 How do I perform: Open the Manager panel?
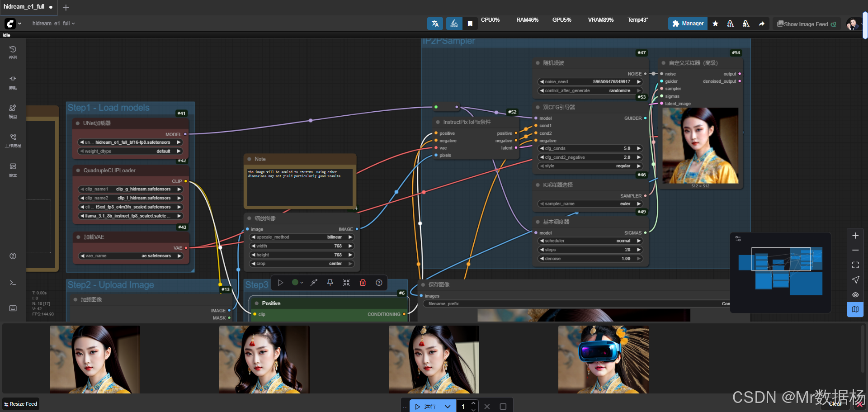coord(688,24)
